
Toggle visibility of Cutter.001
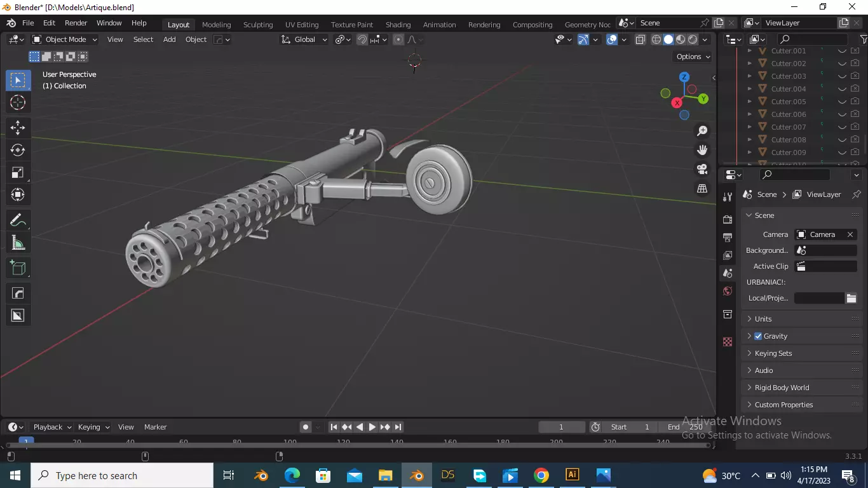tap(842, 51)
